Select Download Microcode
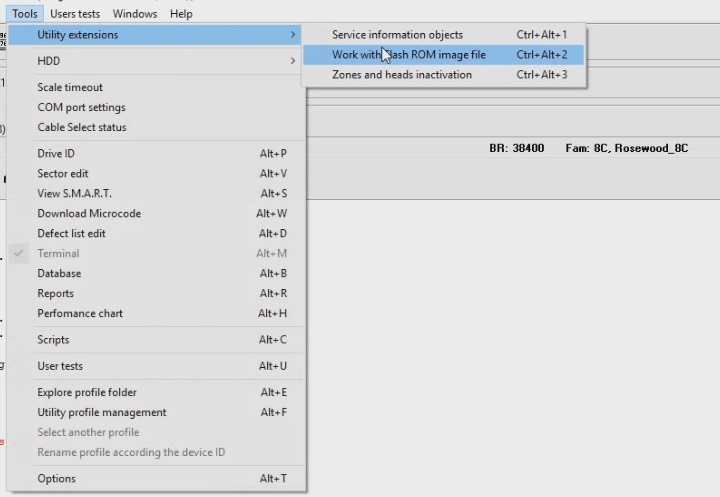Viewport: 720px width, 497px height. coord(89,213)
